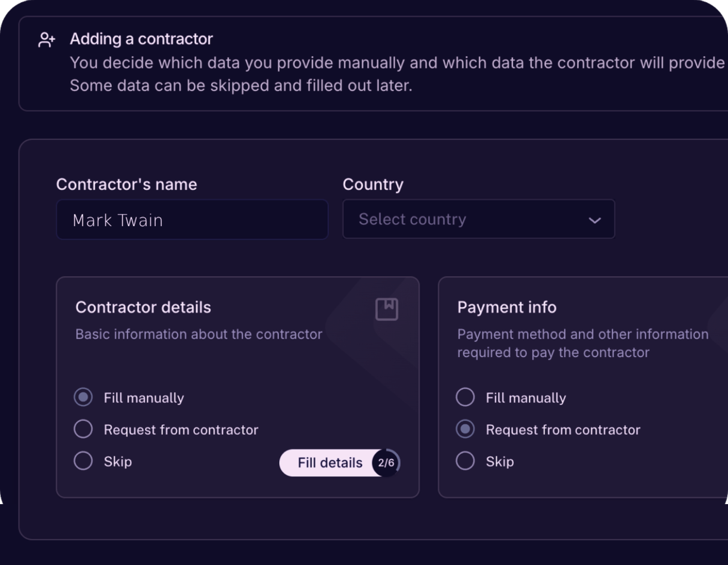Choose Request from contractor under Payment info
This screenshot has width=728, height=565.
click(x=465, y=429)
